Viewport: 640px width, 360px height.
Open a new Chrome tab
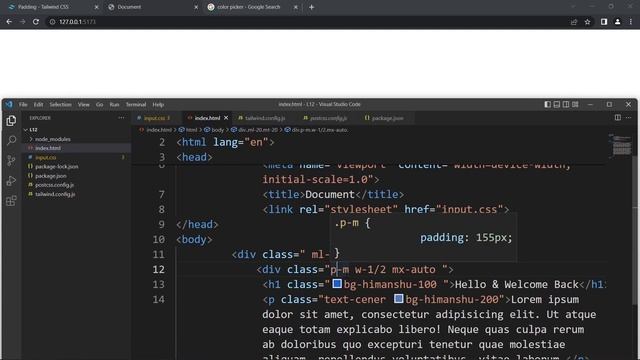311,7
